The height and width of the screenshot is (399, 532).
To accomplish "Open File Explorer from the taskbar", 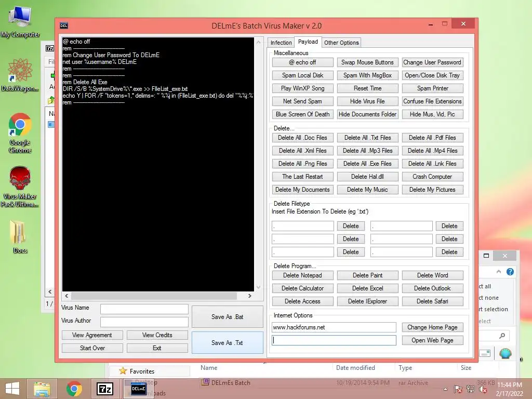I will tap(42, 389).
